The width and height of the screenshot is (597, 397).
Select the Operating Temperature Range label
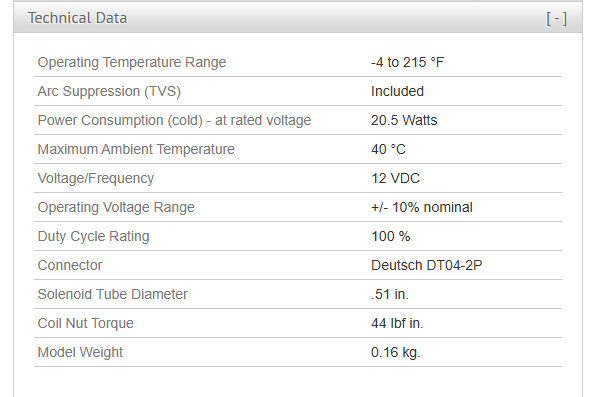(132, 62)
